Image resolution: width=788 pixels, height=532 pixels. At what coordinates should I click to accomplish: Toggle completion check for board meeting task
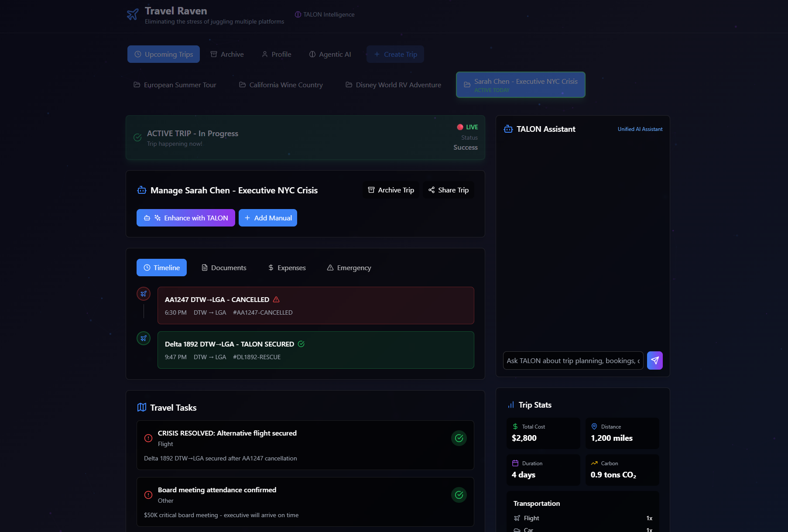(459, 495)
